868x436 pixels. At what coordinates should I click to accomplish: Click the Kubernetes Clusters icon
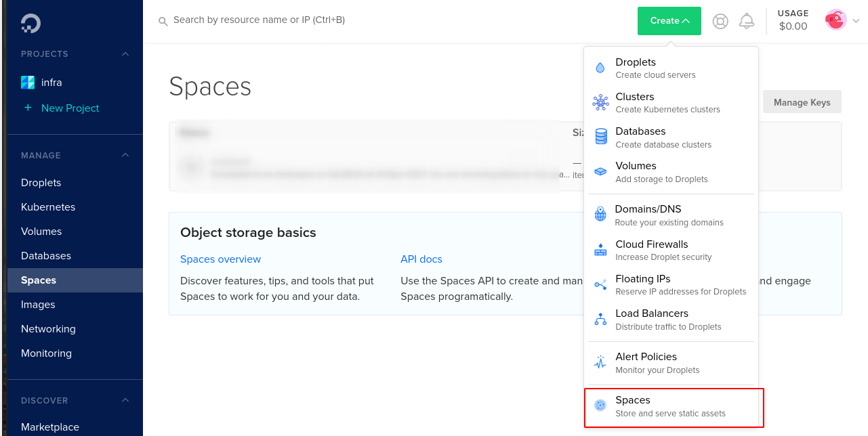pyautogui.click(x=600, y=103)
